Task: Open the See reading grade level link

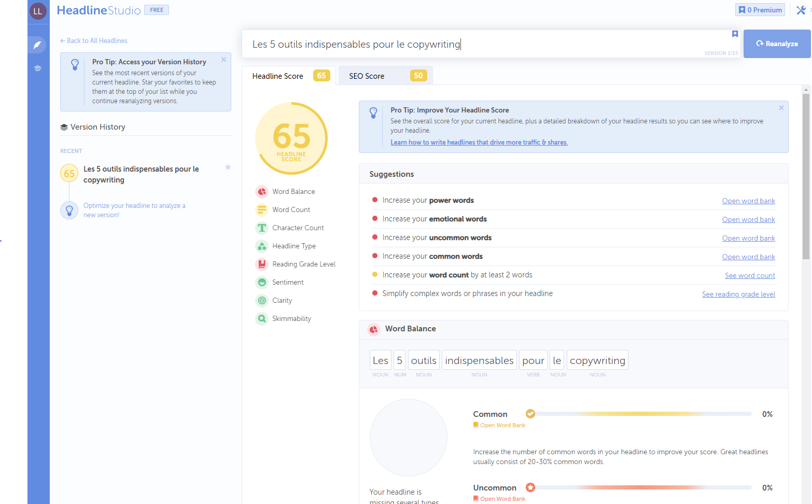Action: tap(738, 294)
